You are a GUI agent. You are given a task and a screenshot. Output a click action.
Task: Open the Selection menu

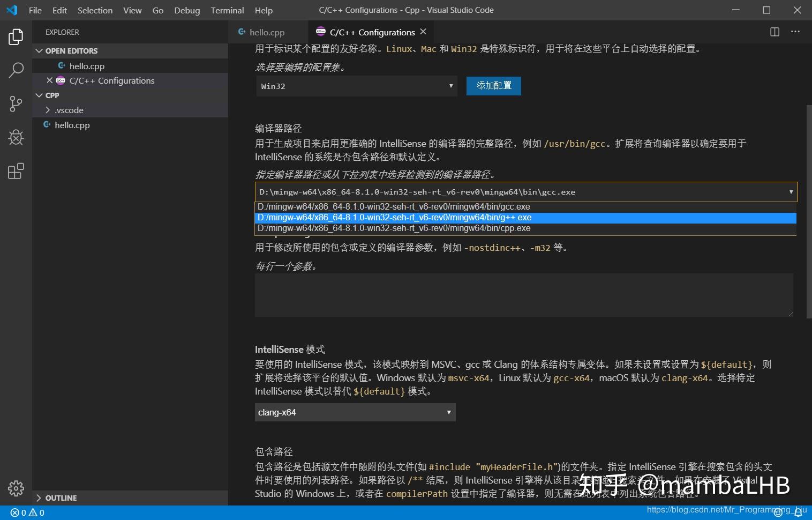pos(95,10)
